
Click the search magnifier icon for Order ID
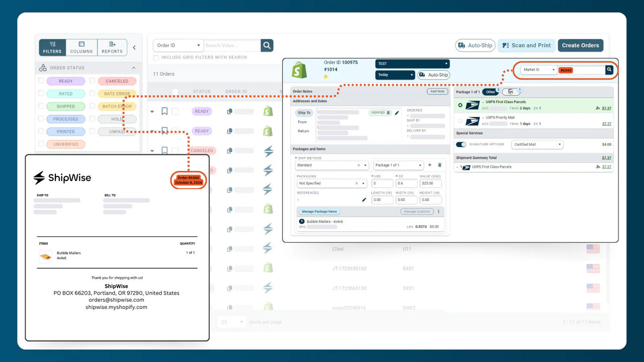point(267,45)
